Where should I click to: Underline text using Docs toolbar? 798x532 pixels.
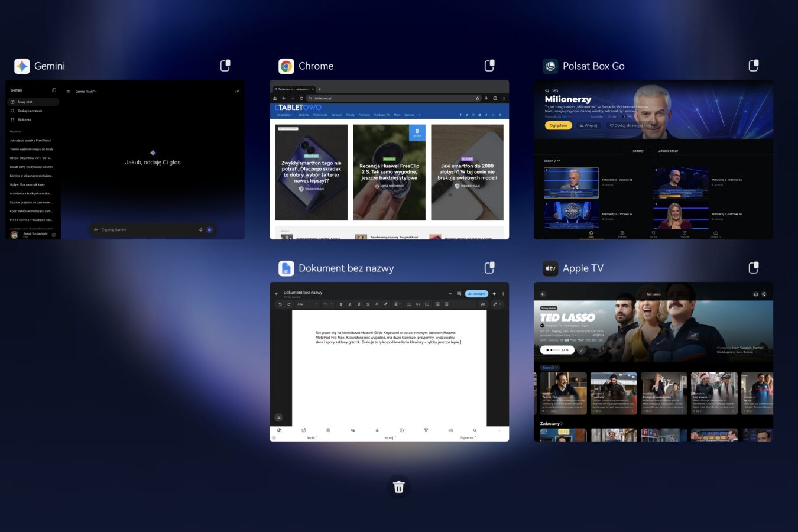[x=359, y=304]
